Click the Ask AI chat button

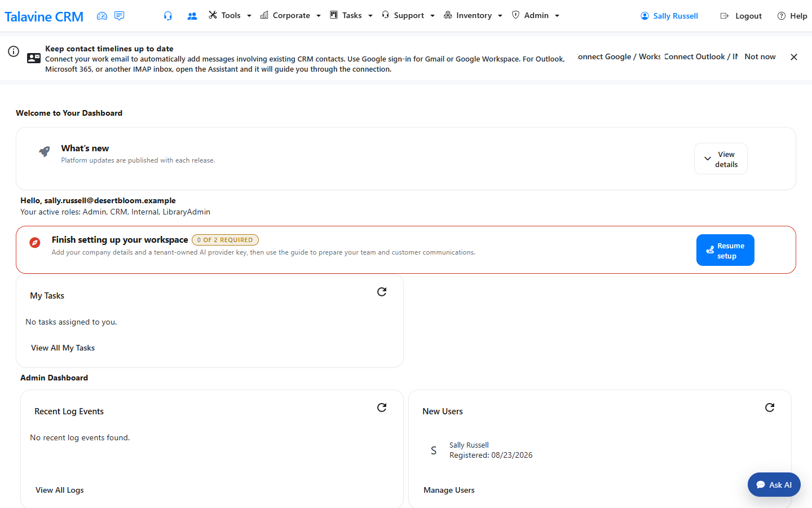click(774, 484)
